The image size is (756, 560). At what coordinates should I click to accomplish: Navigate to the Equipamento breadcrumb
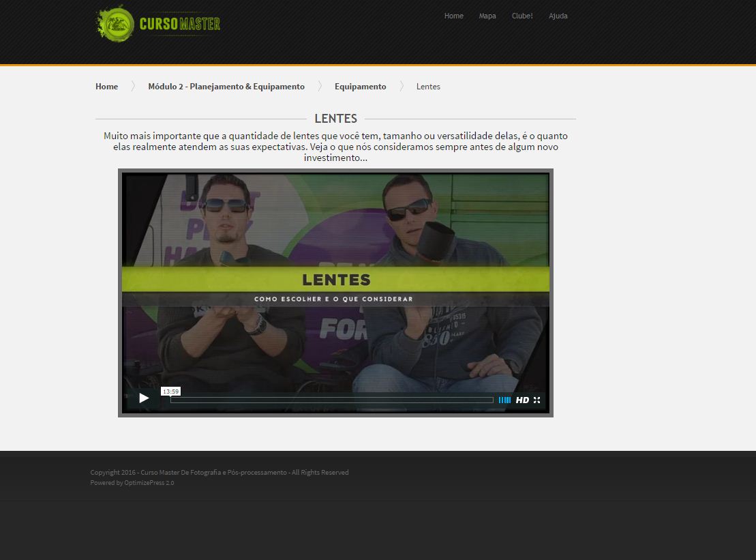coord(360,87)
